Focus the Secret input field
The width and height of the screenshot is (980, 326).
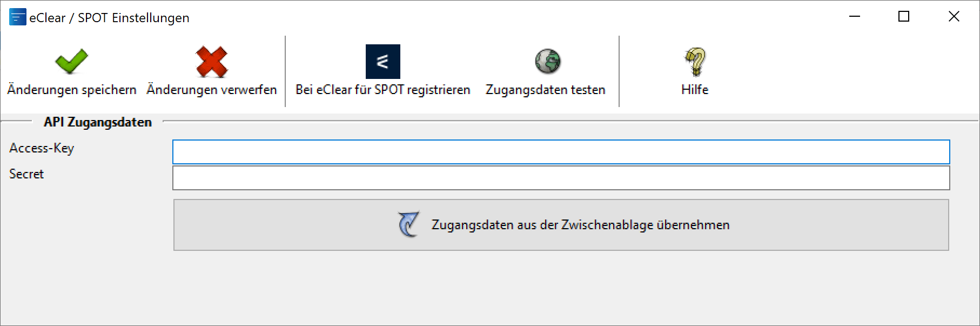click(561, 178)
